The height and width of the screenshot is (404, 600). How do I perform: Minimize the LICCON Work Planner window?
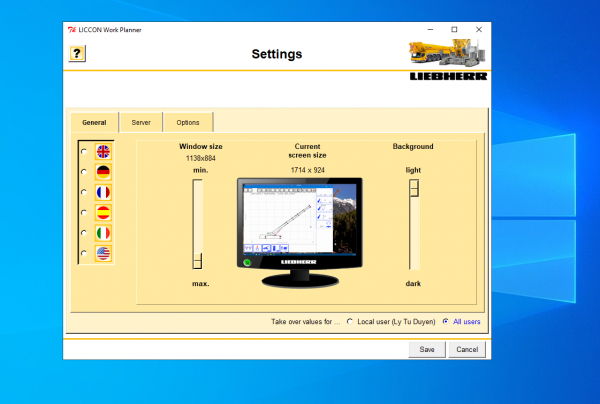tap(430, 29)
